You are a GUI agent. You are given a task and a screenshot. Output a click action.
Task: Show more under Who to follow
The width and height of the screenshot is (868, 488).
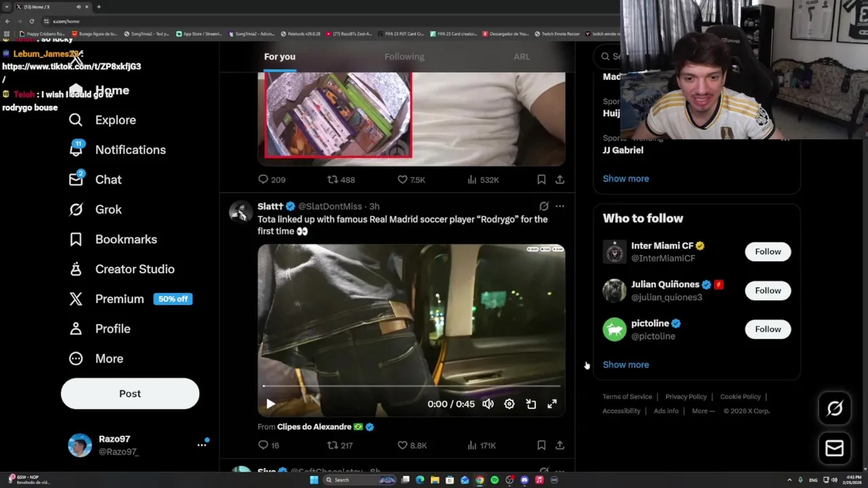pos(626,365)
